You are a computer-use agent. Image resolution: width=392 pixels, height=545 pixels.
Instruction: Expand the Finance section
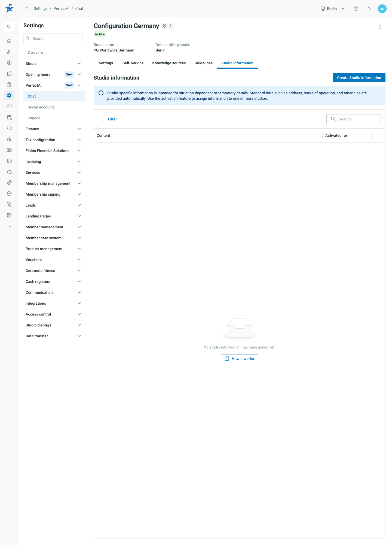(x=53, y=129)
